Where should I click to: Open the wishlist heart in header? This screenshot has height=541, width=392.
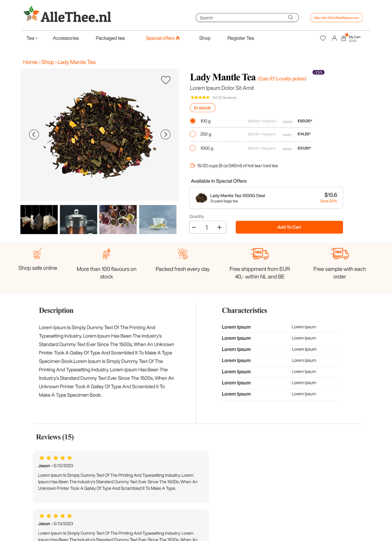[323, 38]
